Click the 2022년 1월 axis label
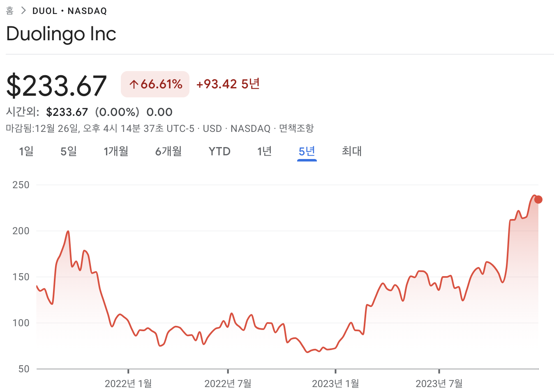 pyautogui.click(x=128, y=383)
